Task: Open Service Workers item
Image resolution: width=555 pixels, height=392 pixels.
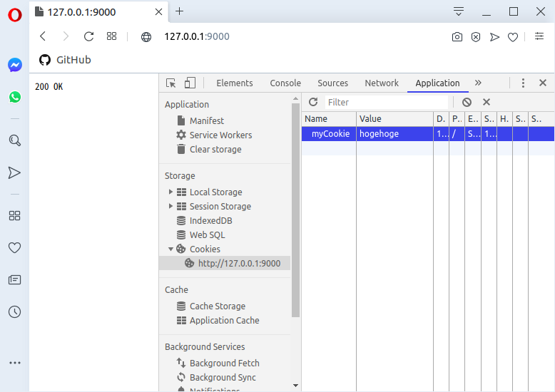Action: click(x=221, y=135)
